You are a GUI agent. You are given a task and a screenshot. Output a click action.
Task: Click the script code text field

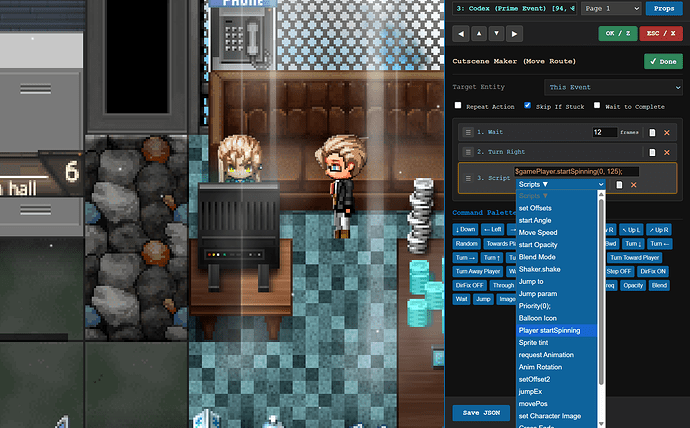pyautogui.click(x=576, y=172)
